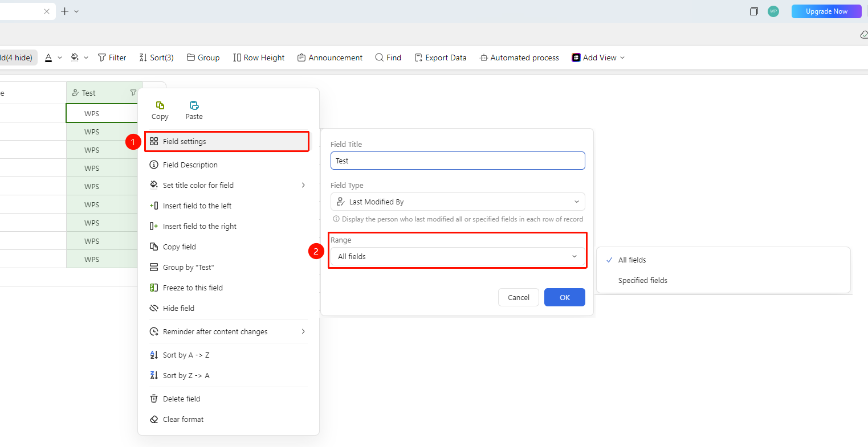Choose Insert field to the right
This screenshot has width=868, height=447.
click(229, 226)
